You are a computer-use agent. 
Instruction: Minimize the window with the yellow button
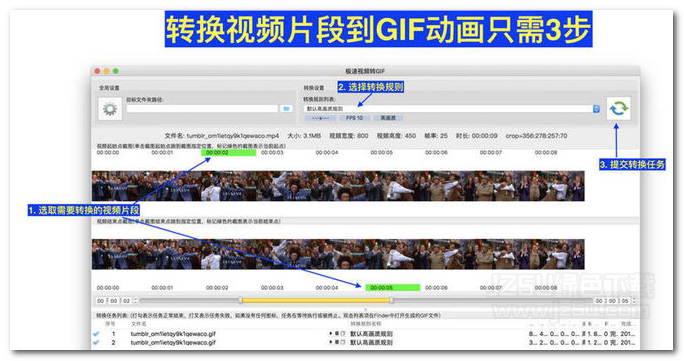tap(106, 71)
